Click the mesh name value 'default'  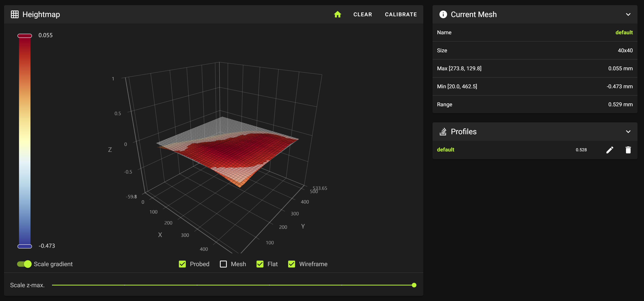(x=624, y=32)
